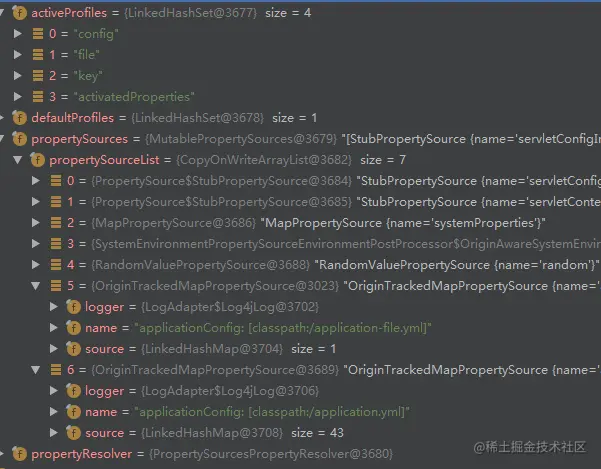The width and height of the screenshot is (601, 469).
Task: Expand logger LogAdapter$Log4jLog@3702
Action: coord(54,307)
